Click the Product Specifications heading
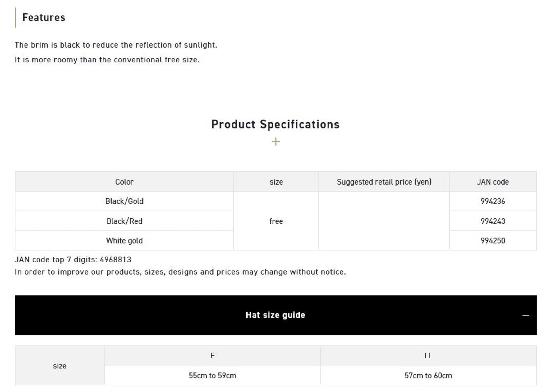Image resolution: width=542 pixels, height=392 pixels. click(275, 124)
